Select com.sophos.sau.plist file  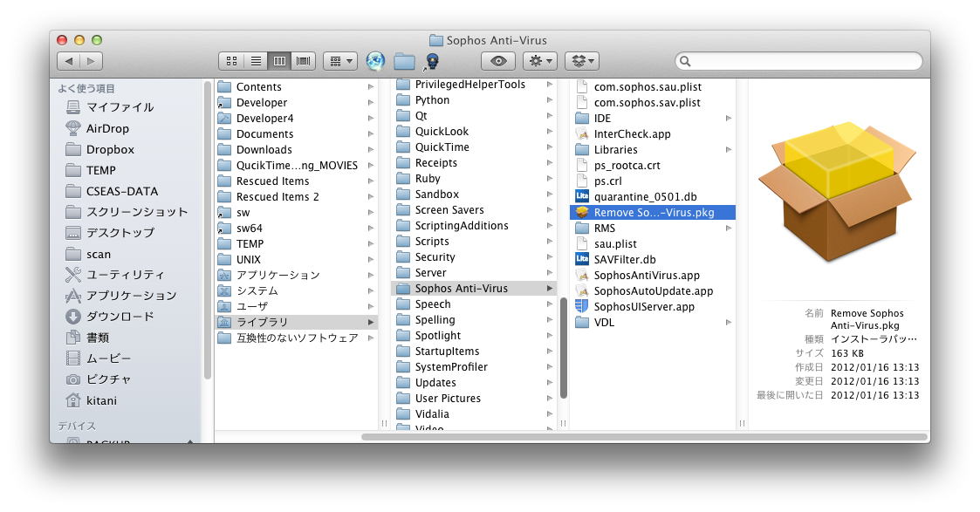(x=653, y=87)
